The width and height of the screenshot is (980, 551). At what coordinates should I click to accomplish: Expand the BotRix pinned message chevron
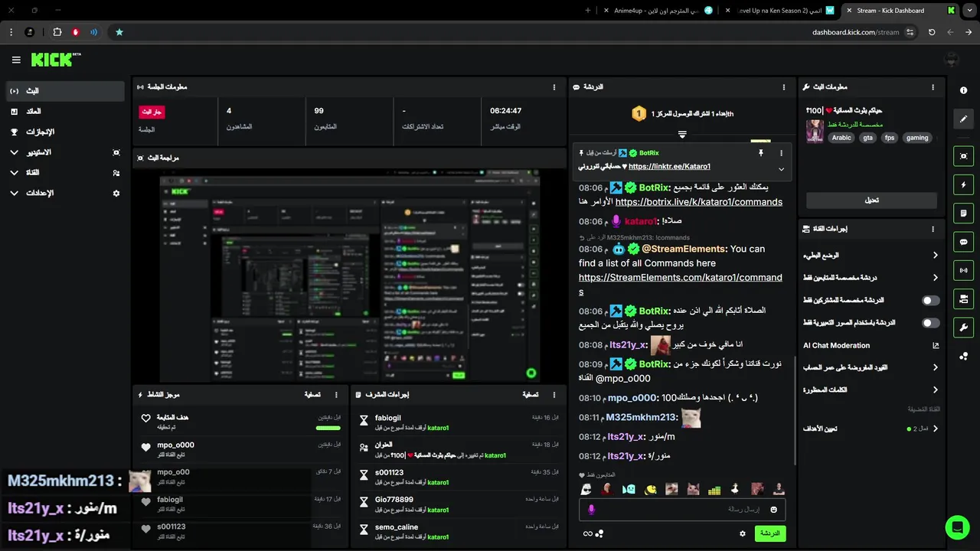(781, 169)
